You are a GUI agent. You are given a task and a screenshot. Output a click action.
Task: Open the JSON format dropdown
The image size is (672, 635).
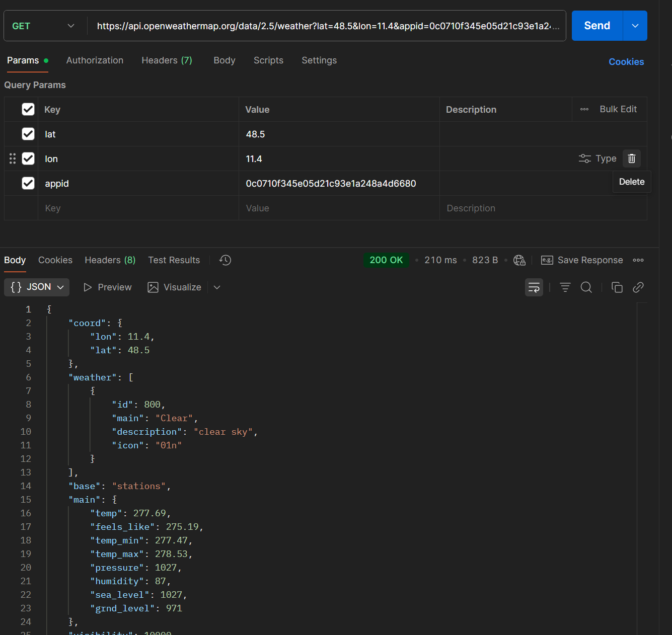(37, 287)
